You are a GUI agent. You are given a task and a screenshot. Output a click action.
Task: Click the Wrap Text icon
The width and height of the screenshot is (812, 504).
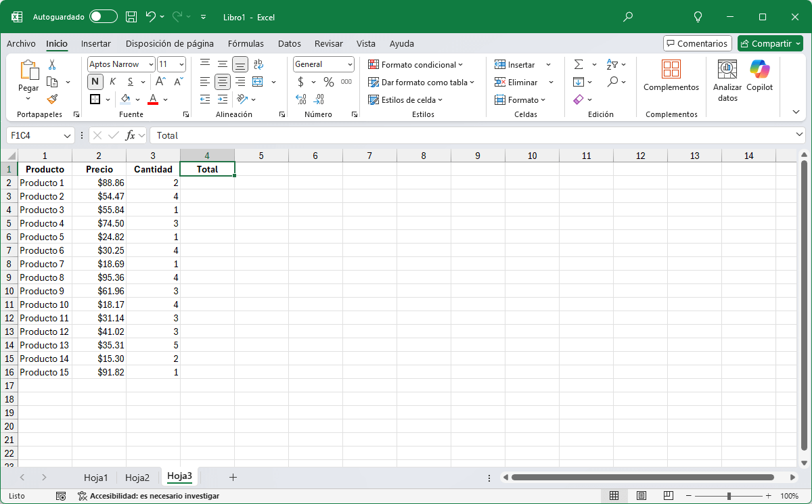coord(258,64)
